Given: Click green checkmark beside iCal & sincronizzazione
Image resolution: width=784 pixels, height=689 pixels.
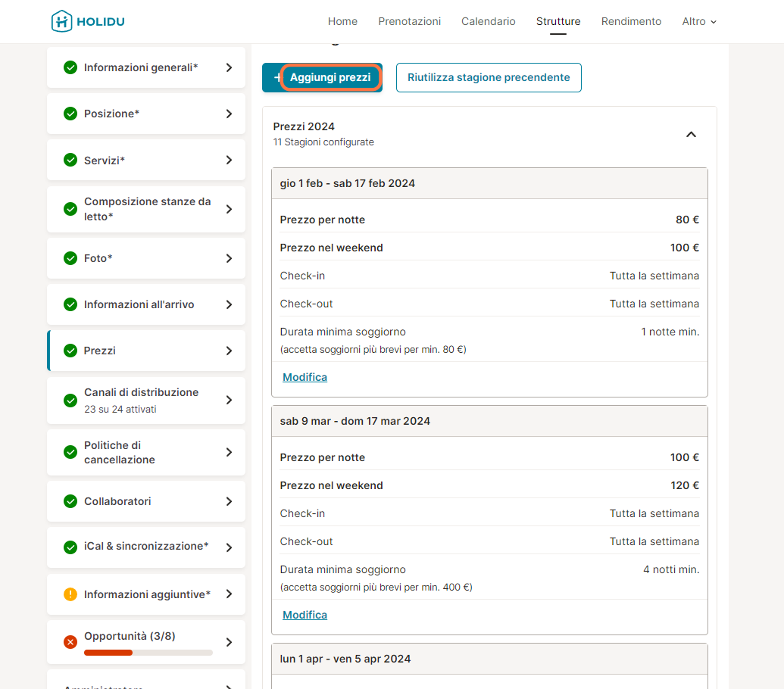Looking at the screenshot, I should pyautogui.click(x=70, y=547).
